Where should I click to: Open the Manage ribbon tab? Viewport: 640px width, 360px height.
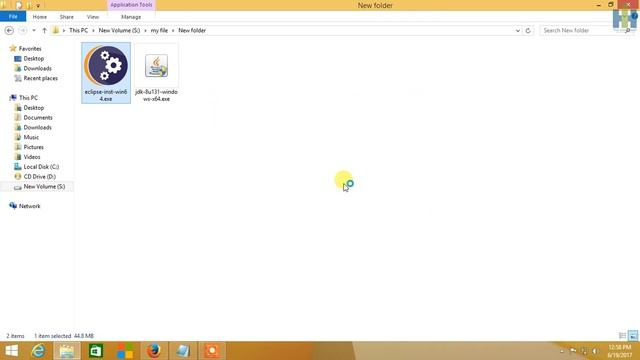131,17
